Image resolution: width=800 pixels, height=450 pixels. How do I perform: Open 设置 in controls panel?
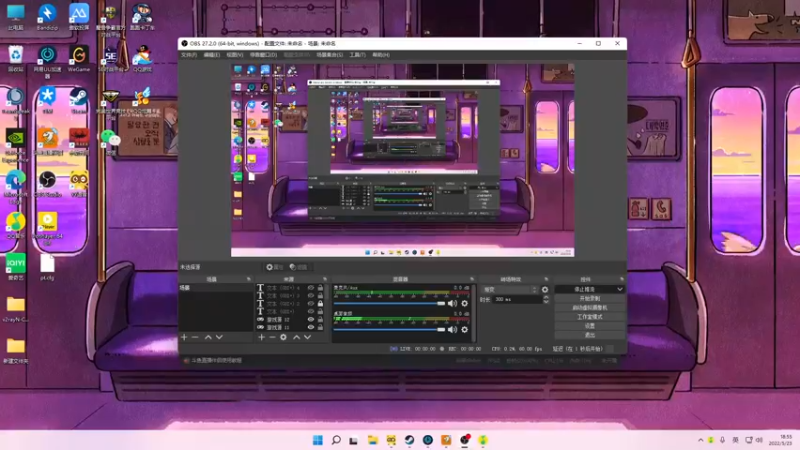[589, 326]
